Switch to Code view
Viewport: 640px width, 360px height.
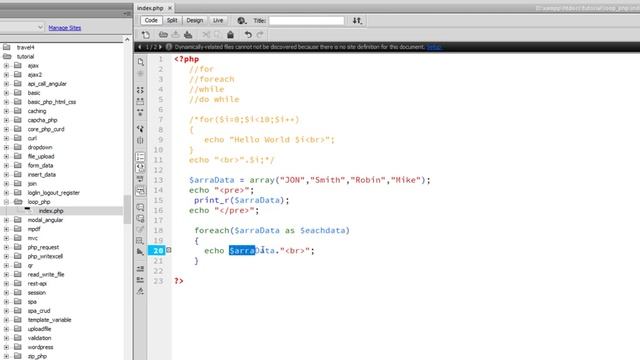coord(151,20)
